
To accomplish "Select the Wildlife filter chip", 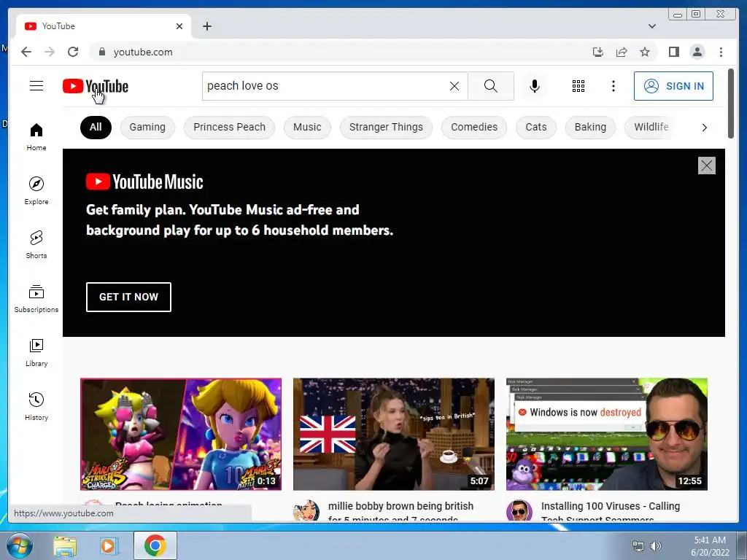I will click(x=651, y=127).
